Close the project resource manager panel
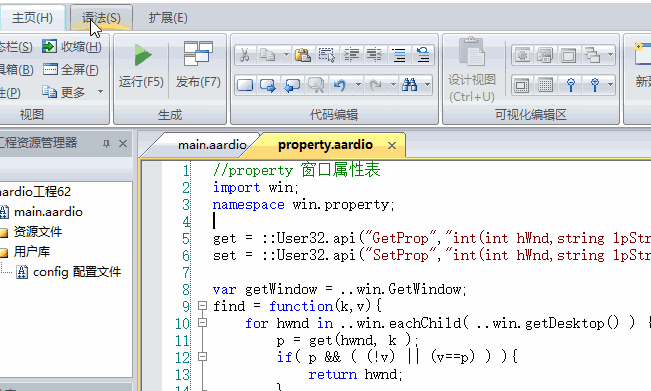This screenshot has height=391, width=651. 123,144
